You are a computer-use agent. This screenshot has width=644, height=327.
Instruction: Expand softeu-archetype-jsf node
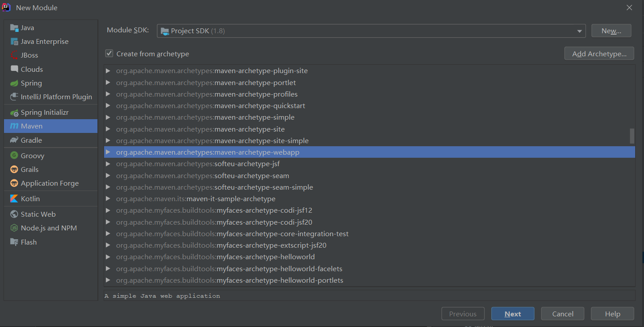coord(108,163)
